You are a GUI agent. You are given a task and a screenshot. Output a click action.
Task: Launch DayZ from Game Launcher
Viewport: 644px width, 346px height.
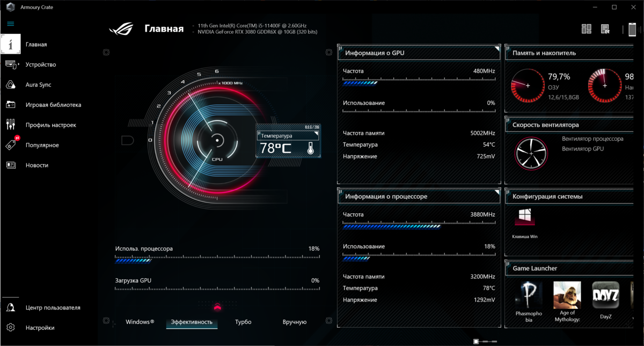click(606, 301)
